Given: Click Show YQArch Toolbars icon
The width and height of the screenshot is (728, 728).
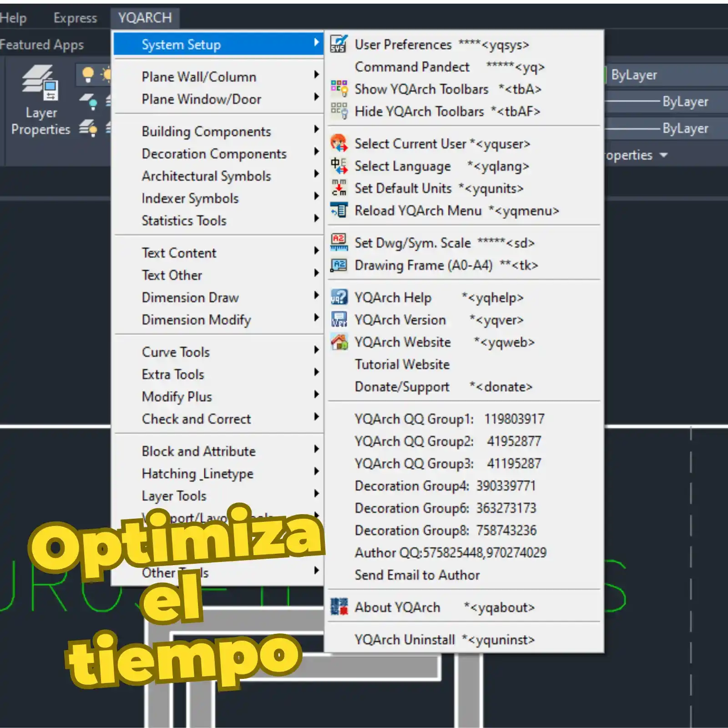Looking at the screenshot, I should 339,89.
